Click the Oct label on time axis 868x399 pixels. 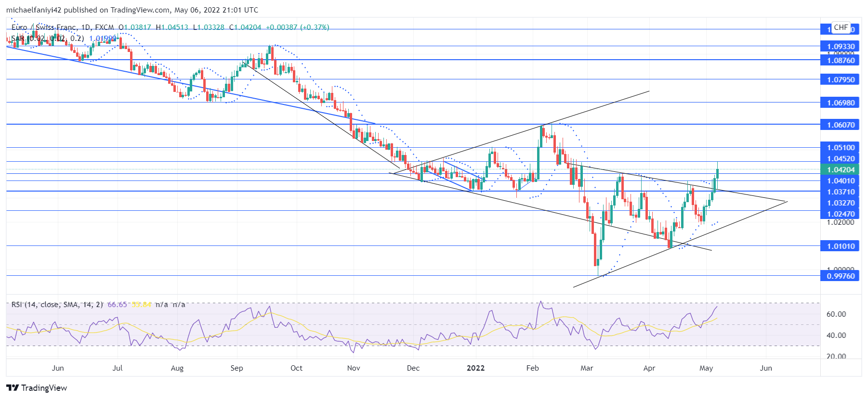(x=296, y=368)
